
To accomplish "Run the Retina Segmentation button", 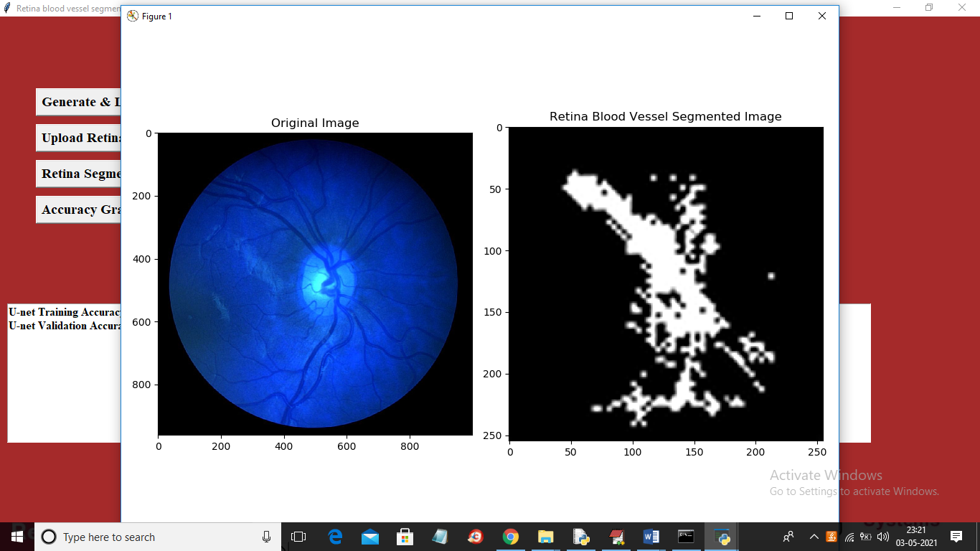I will 79,174.
